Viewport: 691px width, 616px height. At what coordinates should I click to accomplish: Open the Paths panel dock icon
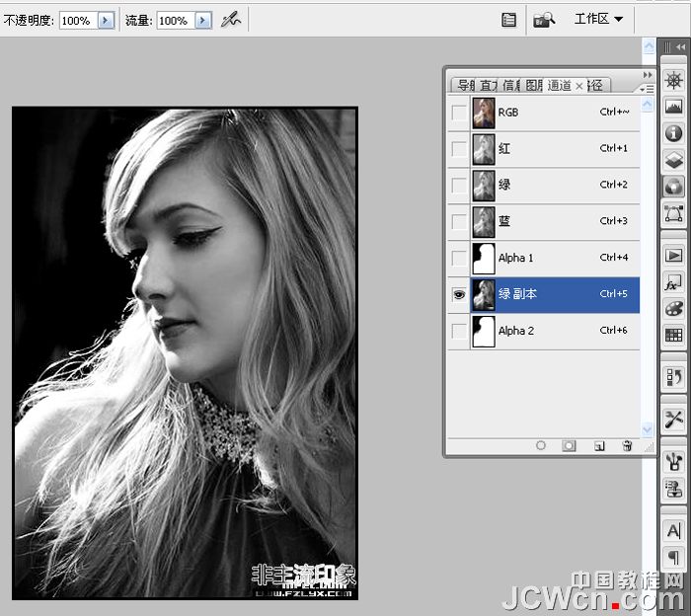(674, 213)
